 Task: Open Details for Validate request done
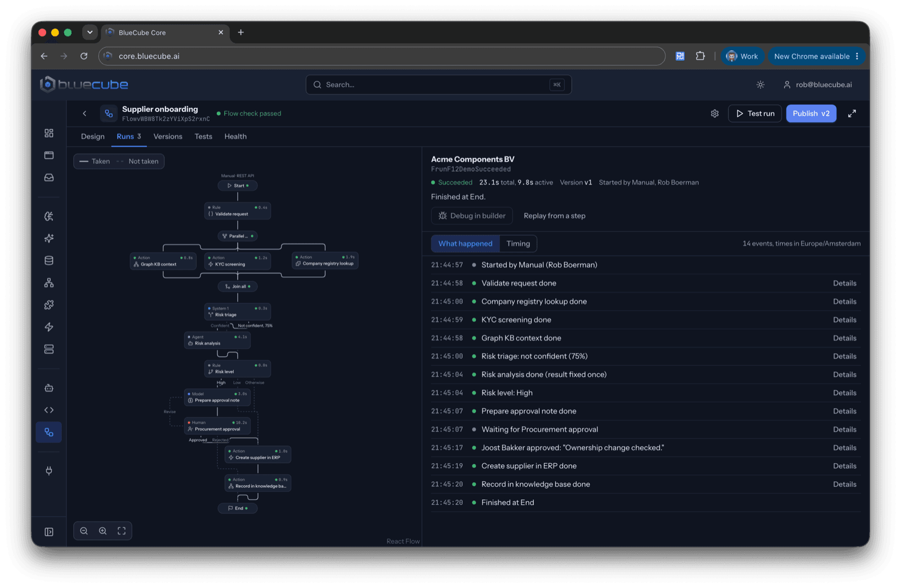845,284
